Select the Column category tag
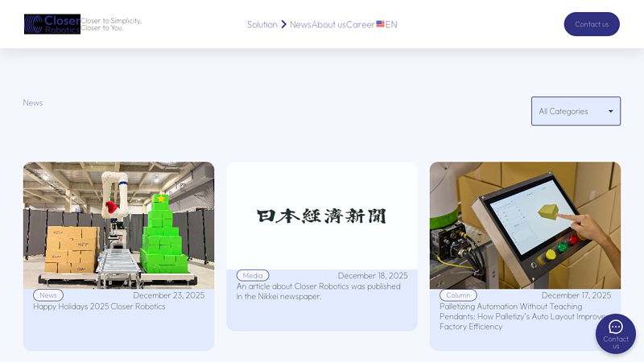The image size is (644, 362). (x=458, y=295)
